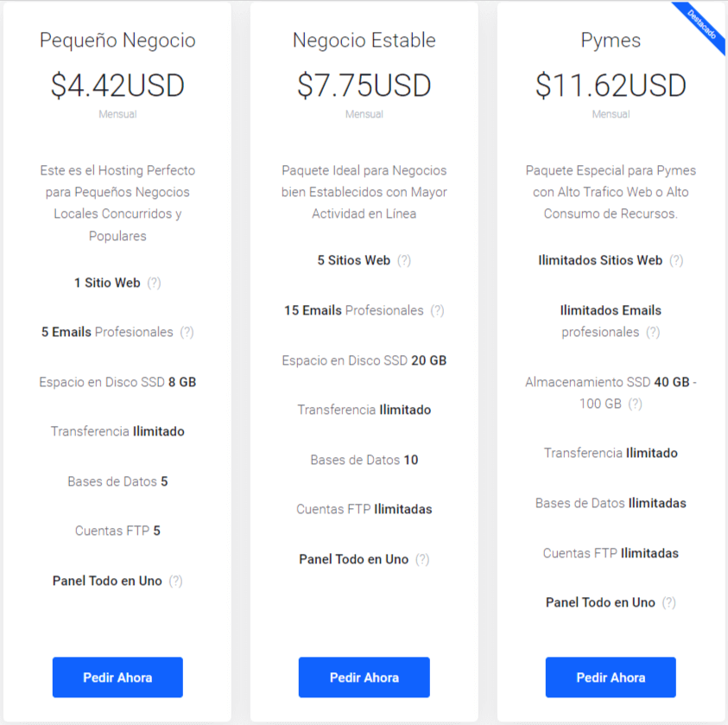Click the Negocio Estable plan title
This screenshot has width=728, height=725.
tap(364, 41)
